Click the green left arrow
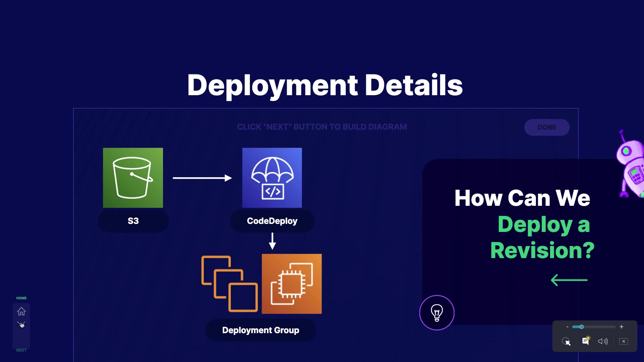Viewport: 644px width, 362px height. coord(569,280)
